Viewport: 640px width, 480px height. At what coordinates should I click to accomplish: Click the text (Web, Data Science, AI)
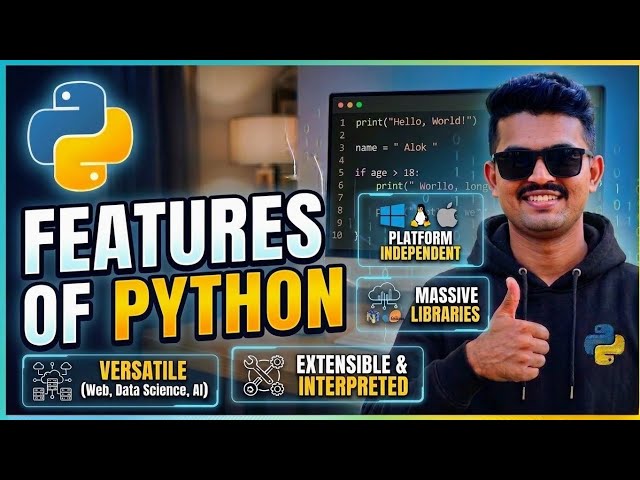(x=144, y=390)
